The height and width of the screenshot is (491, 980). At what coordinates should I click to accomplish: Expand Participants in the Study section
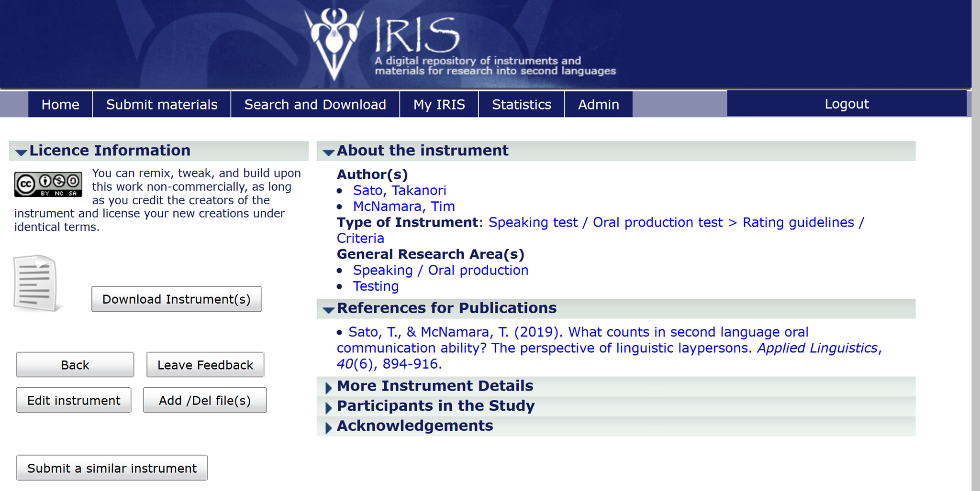tap(616, 406)
